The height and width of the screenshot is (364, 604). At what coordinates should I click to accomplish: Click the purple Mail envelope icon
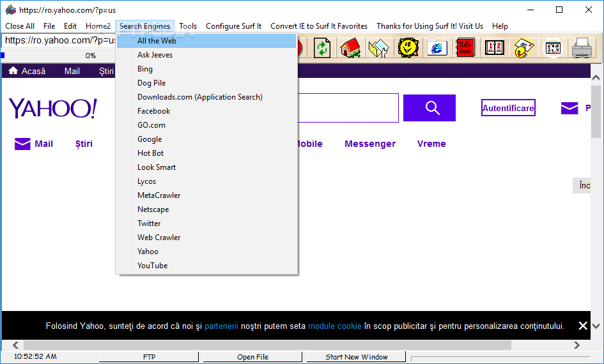coord(22,144)
